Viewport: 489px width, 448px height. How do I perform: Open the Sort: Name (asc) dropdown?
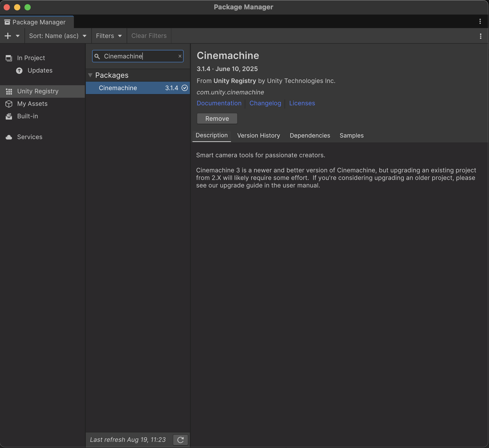tap(57, 36)
